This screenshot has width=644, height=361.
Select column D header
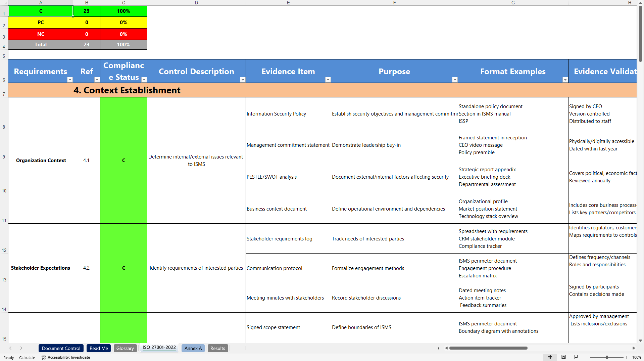(x=196, y=3)
